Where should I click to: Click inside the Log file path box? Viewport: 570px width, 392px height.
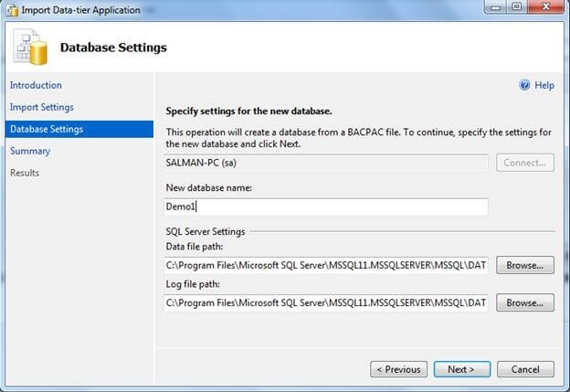[x=326, y=302]
